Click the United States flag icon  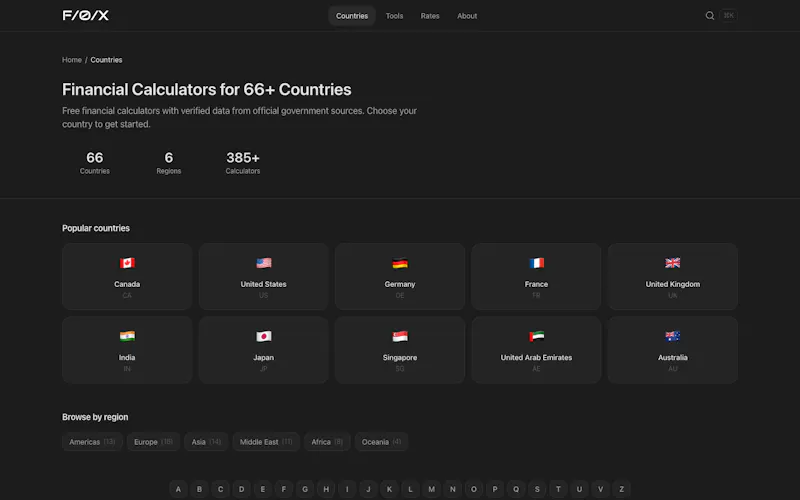(x=264, y=263)
